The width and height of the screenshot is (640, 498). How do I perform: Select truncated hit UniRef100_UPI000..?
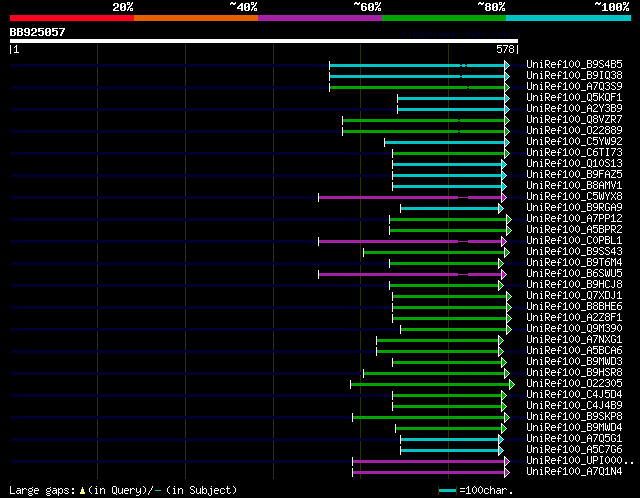[x=580, y=461]
